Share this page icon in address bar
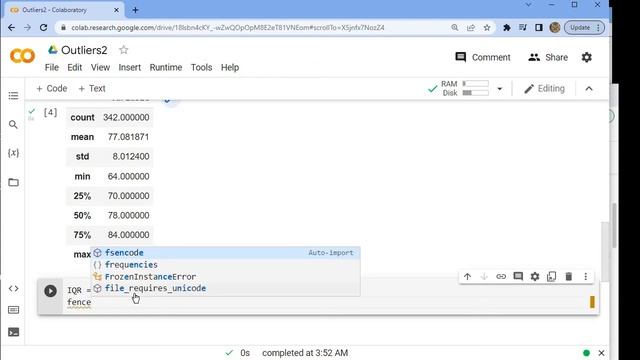640x360 pixels. tap(471, 28)
